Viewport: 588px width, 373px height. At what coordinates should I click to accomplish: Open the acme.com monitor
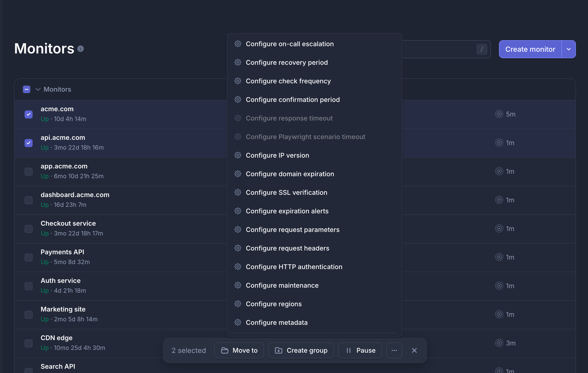pyautogui.click(x=57, y=109)
